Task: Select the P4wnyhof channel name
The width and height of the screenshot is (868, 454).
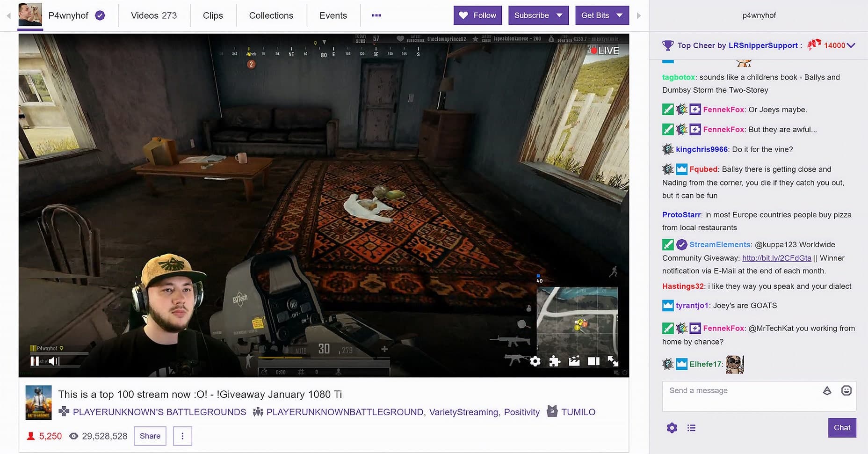Action: tap(68, 15)
